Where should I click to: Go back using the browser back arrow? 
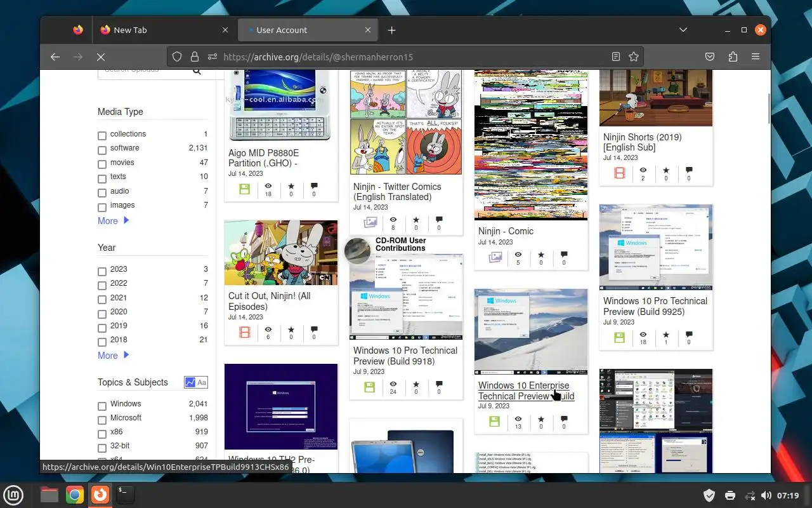coord(55,57)
